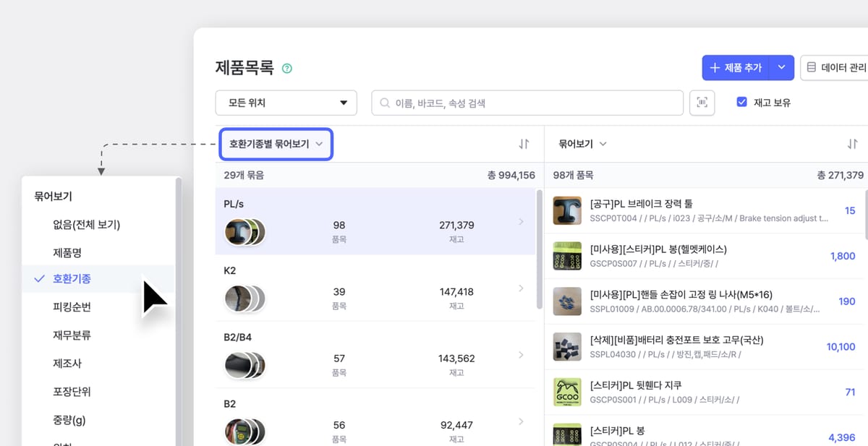Click the [공구]PL 브레이크 장력 툴 thumbnail
Image resolution: width=868 pixels, height=446 pixels.
[x=568, y=210]
